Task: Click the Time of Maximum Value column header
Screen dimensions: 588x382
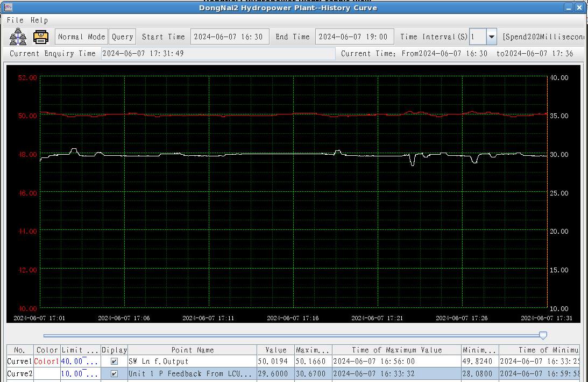Action: click(x=396, y=350)
